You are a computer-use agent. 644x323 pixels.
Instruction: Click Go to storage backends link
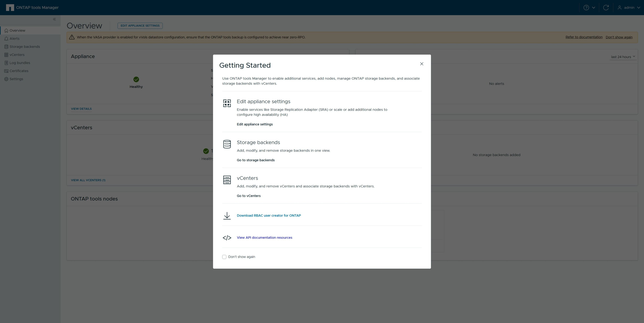click(x=256, y=160)
